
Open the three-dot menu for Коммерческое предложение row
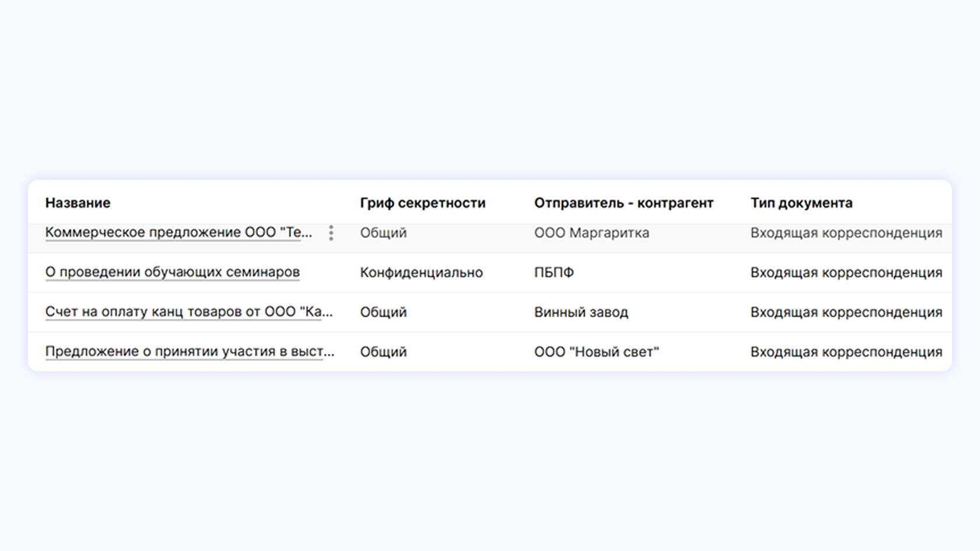[331, 233]
